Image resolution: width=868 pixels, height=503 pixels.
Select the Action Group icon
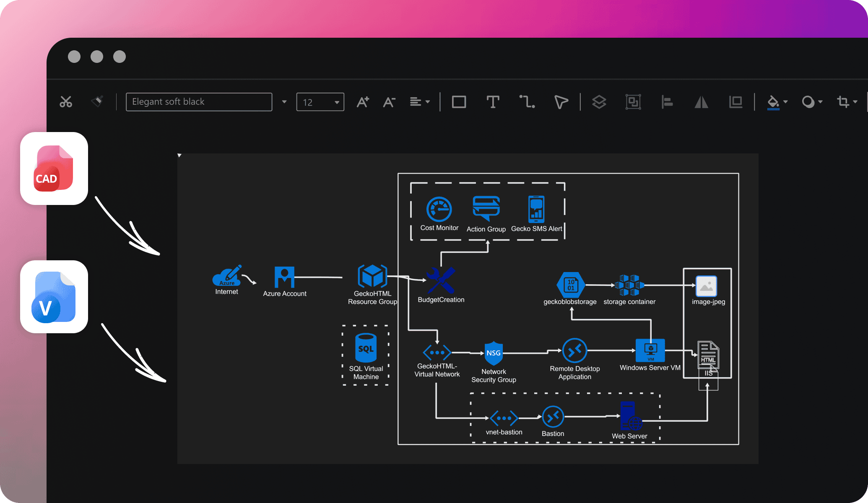click(x=486, y=208)
